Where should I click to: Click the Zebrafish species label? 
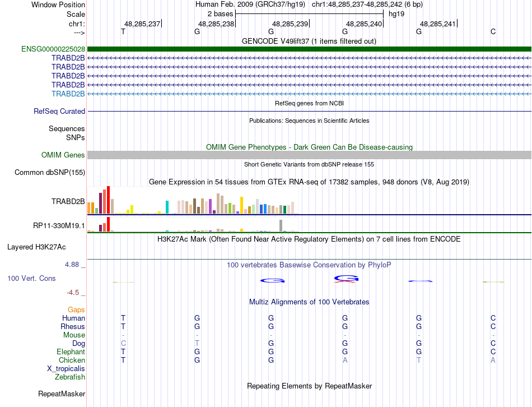point(70,377)
